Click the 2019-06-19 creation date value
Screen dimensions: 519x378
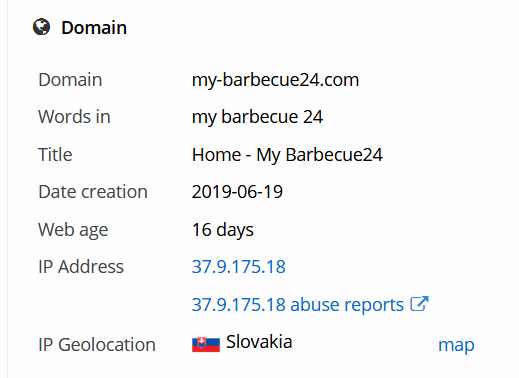coord(237,192)
